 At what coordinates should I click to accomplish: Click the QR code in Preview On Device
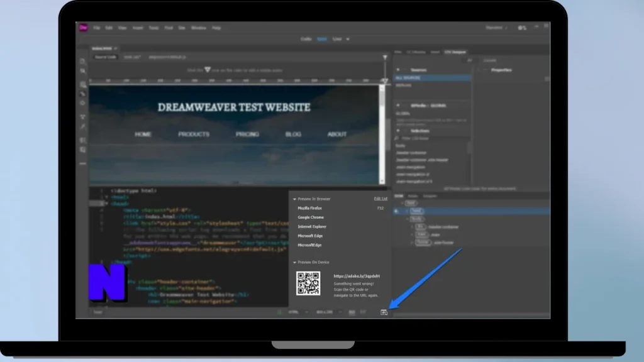click(x=308, y=283)
